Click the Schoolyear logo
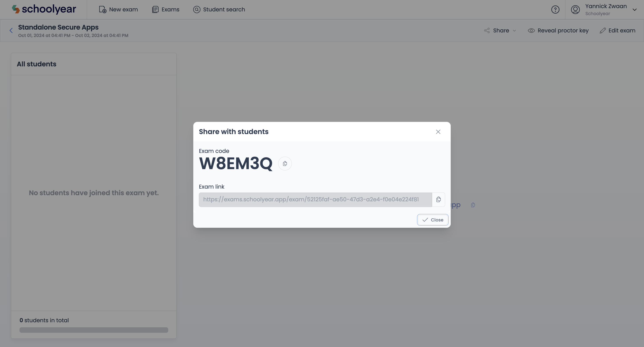This screenshot has width=644, height=347. tap(44, 9)
